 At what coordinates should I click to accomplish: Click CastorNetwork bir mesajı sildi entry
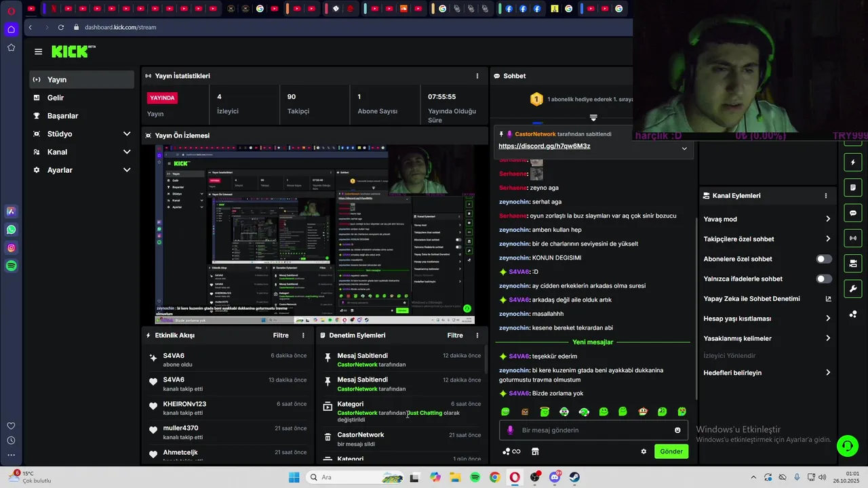[402, 439]
